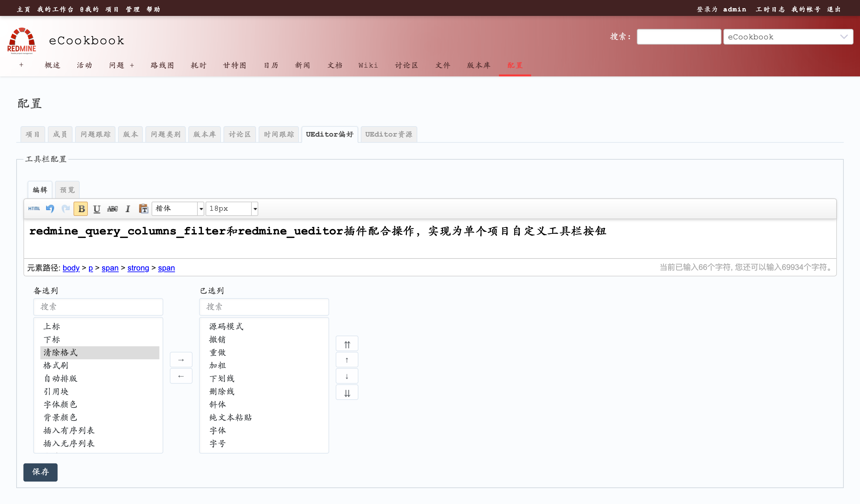Select 插入有序列表 in available list
The height and width of the screenshot is (504, 860).
coord(100,430)
